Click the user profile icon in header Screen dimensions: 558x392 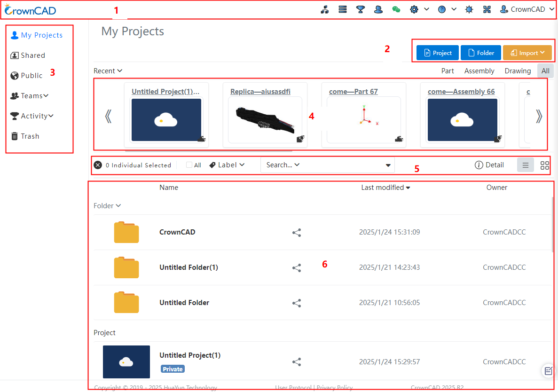[378, 9]
